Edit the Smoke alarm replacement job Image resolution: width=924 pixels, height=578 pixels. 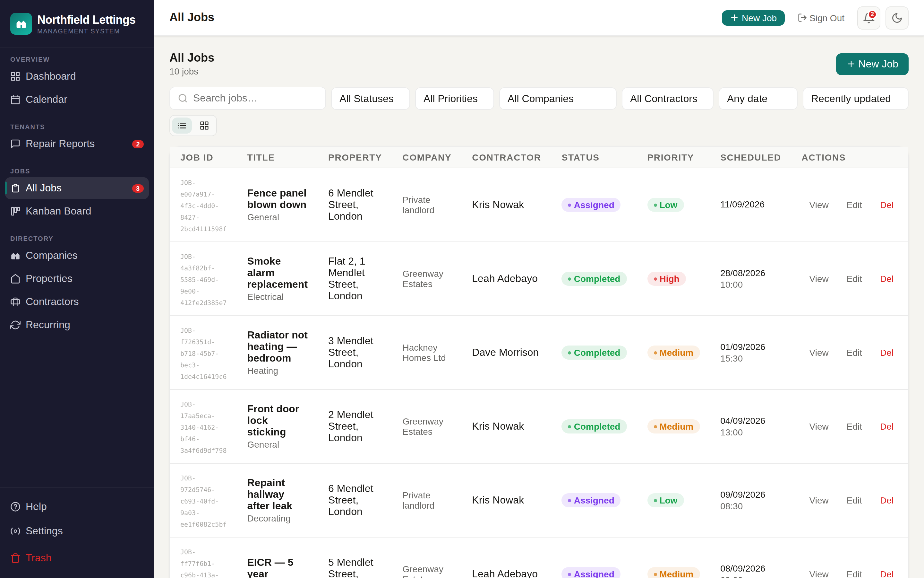pos(854,279)
